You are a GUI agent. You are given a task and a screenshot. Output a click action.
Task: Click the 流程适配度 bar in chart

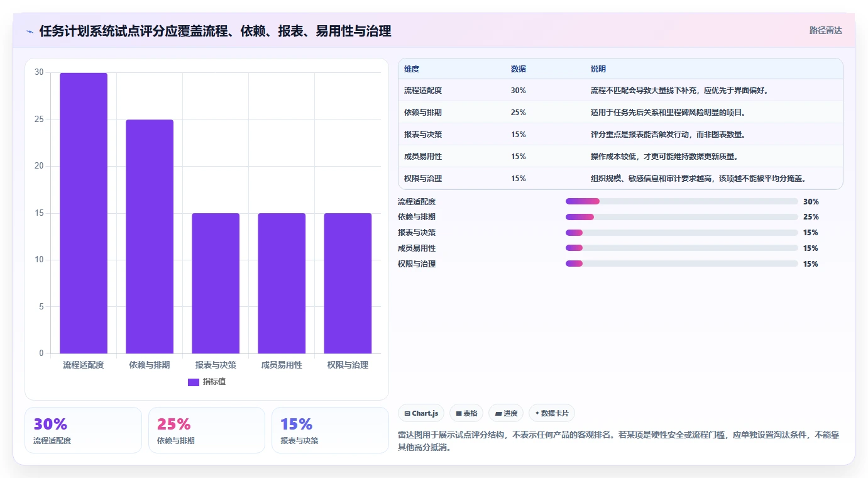(84, 213)
